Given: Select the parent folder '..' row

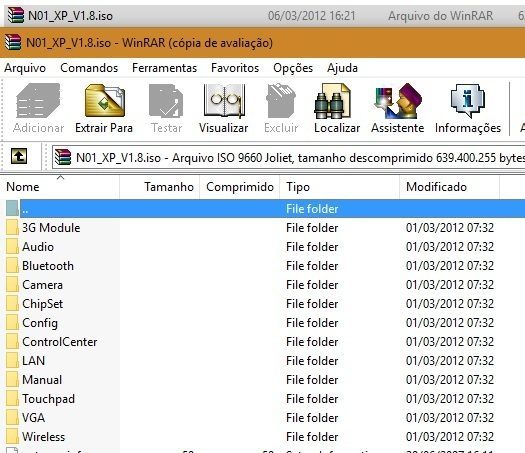Looking at the screenshot, I should click(265, 209).
